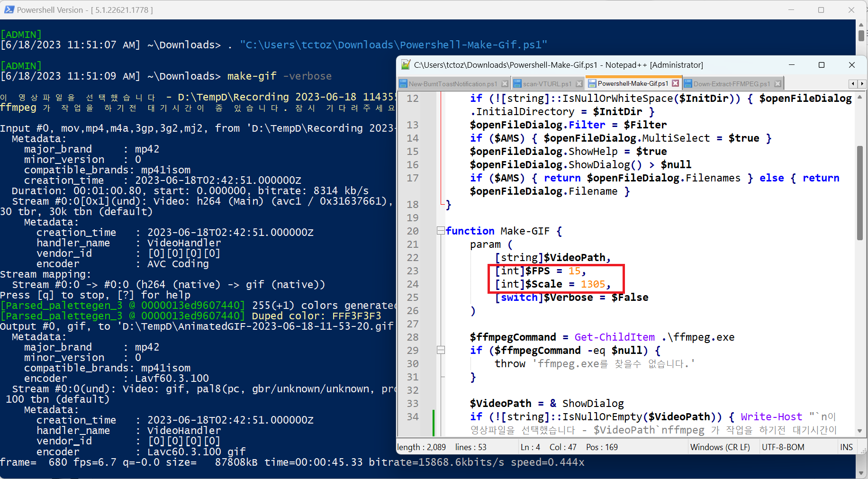Click the Scale value '1305' in code

(x=593, y=284)
